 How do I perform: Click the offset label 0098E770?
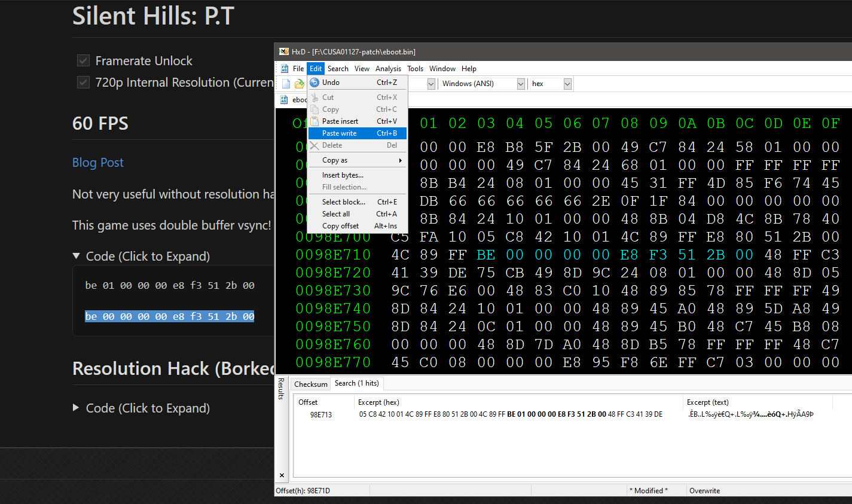tap(333, 362)
